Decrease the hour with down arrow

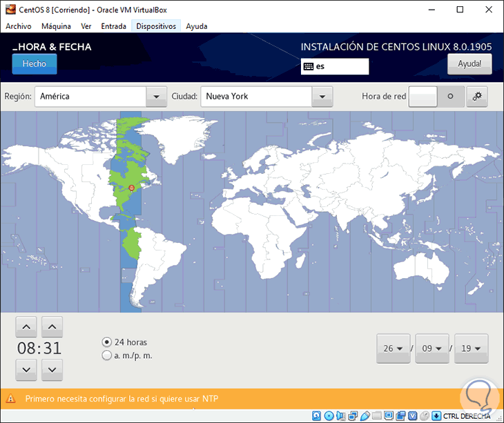pos(26,370)
